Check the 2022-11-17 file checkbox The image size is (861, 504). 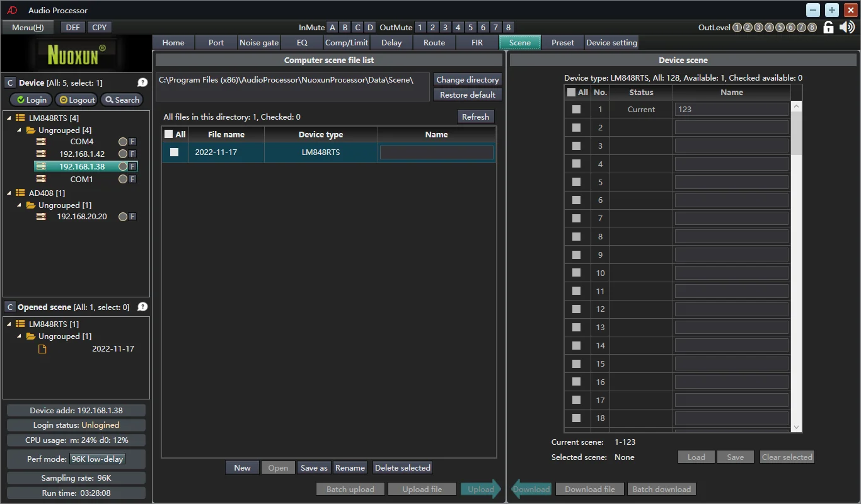(175, 152)
